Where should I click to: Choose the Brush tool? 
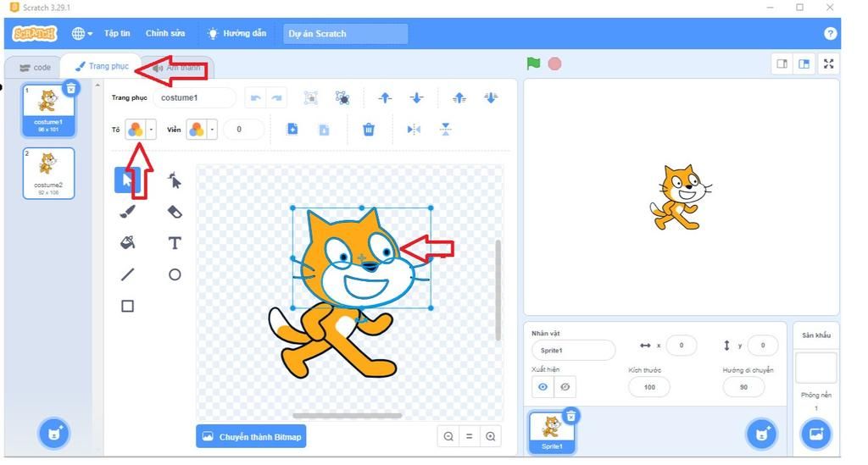[127, 212]
